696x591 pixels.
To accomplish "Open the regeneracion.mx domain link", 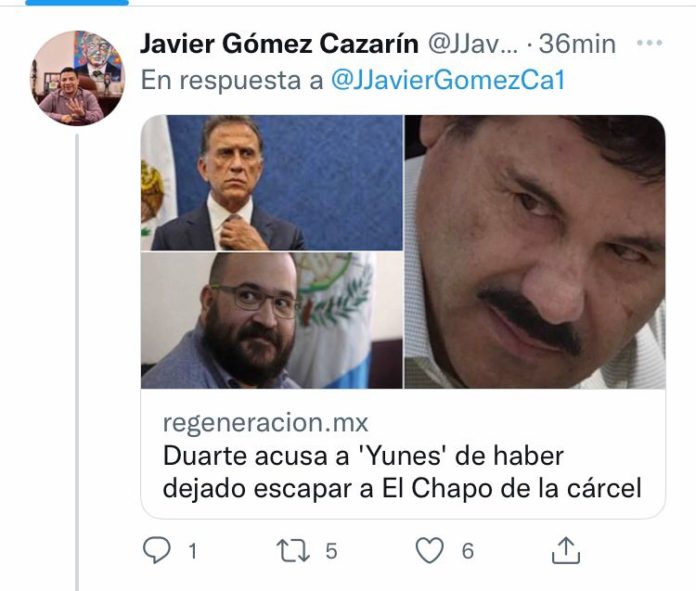I will (265, 422).
